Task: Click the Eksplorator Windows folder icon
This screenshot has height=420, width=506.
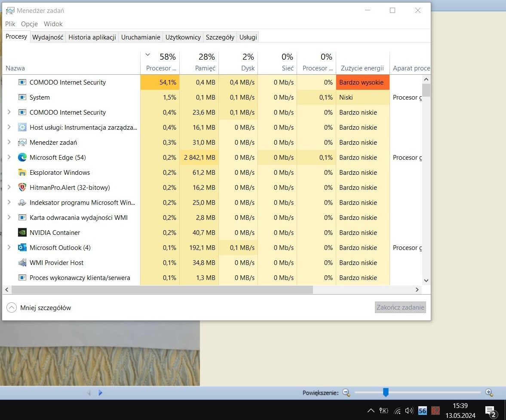Action: pos(22,173)
